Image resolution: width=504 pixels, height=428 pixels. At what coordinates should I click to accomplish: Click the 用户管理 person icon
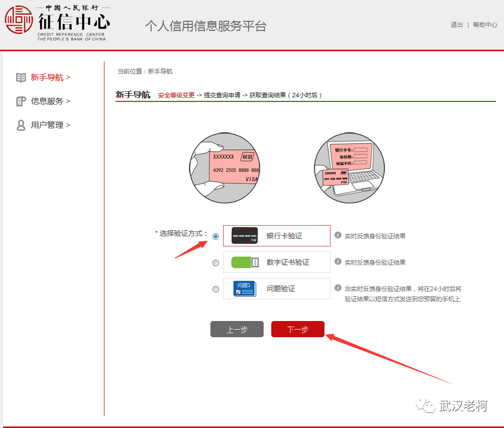click(21, 125)
